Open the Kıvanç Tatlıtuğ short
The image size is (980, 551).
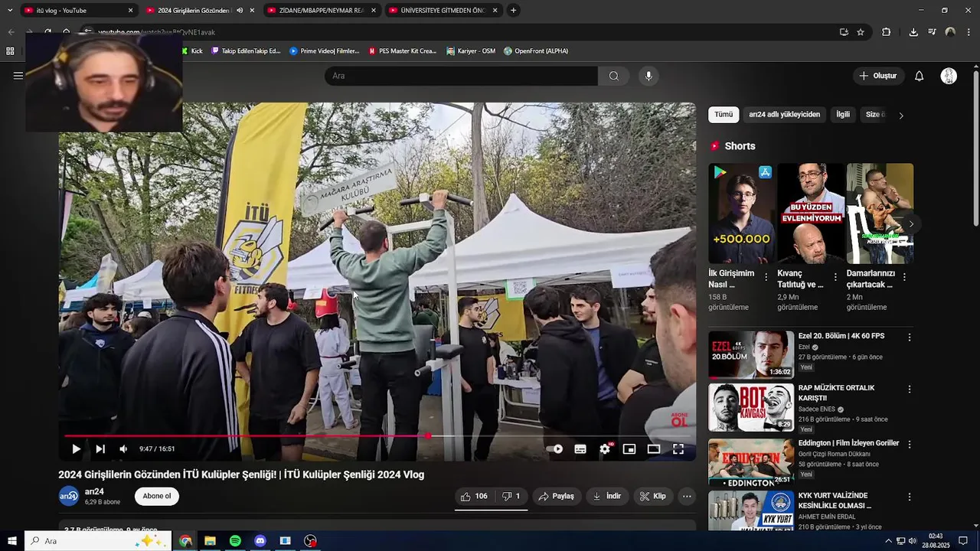[x=811, y=214]
